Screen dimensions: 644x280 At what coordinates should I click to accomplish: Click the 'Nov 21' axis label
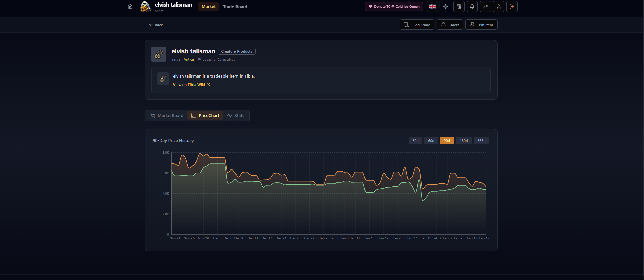[x=175, y=238]
